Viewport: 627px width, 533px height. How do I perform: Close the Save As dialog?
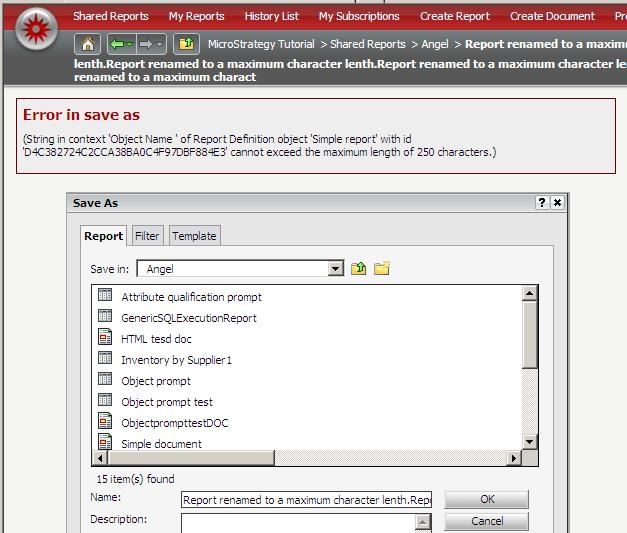click(557, 203)
